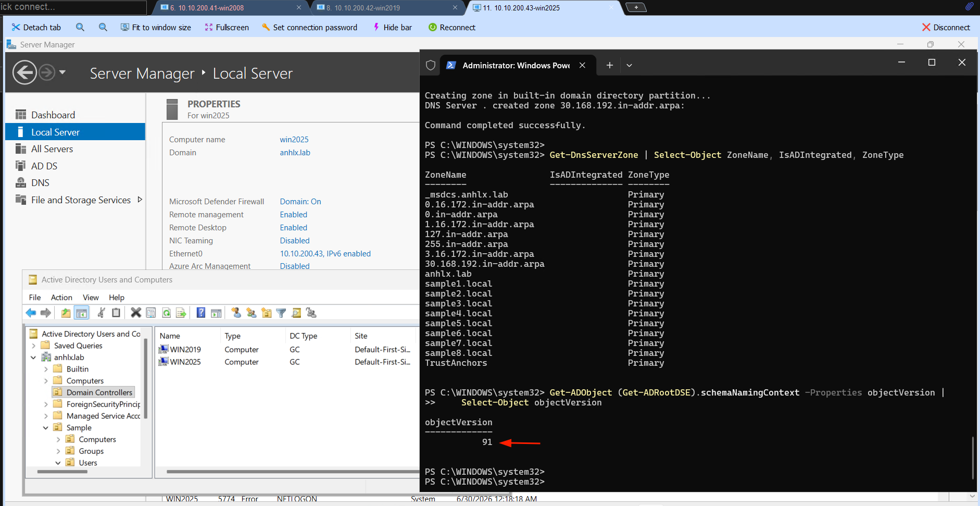Switch to 10.10.200.42-win2019 tab
The width and height of the screenshot is (980, 506).
coord(387,8)
